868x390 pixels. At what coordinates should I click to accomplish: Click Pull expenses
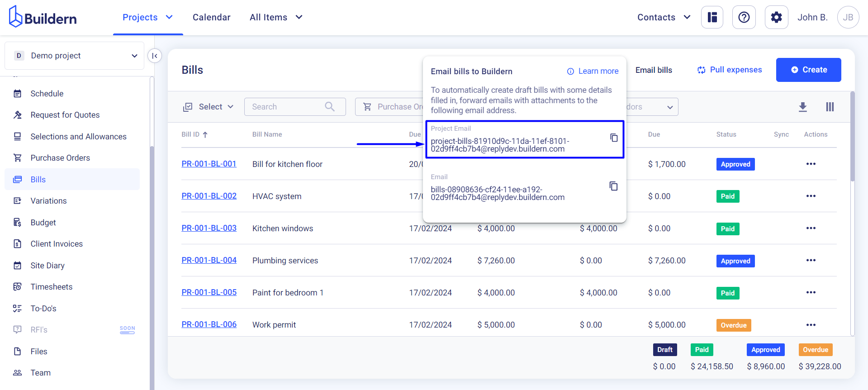coord(730,70)
